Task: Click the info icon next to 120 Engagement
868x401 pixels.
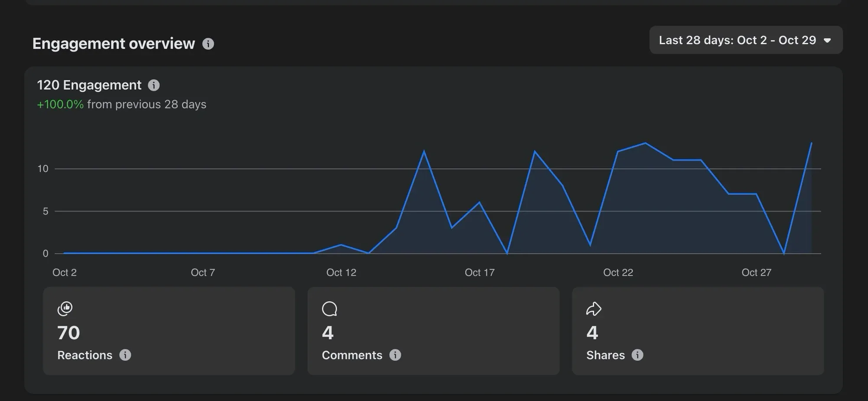Action: [154, 85]
